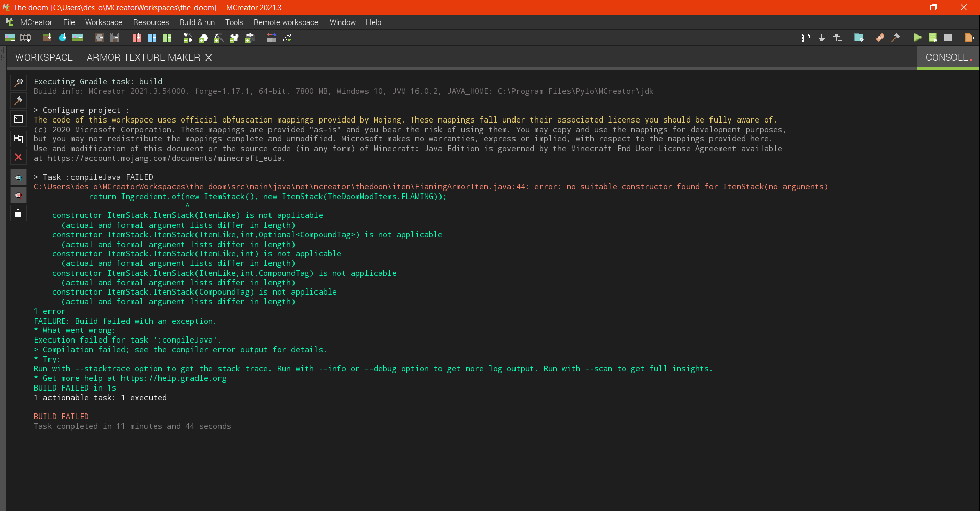Toggle error messages in console
The height and width of the screenshot is (511, 980).
point(19,195)
